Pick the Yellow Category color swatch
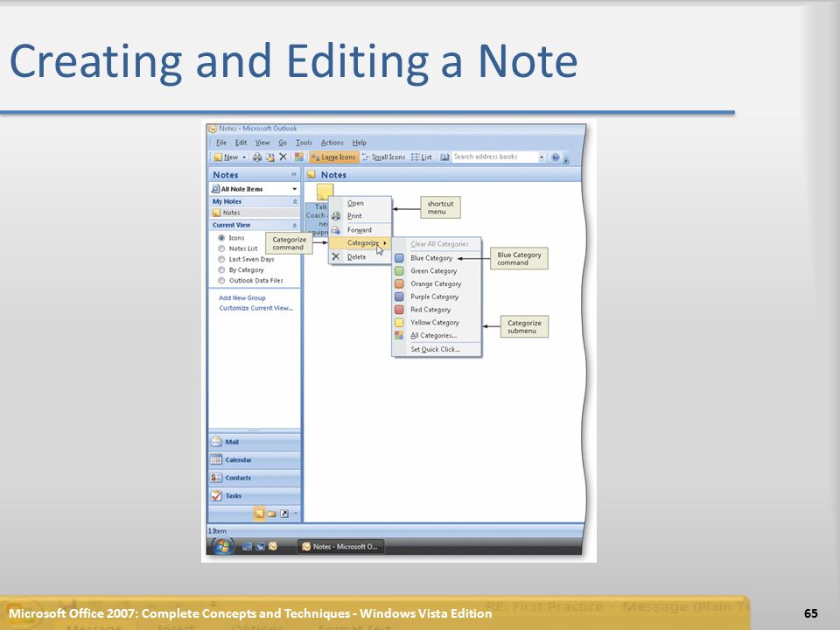The image size is (840, 630). click(x=399, y=323)
